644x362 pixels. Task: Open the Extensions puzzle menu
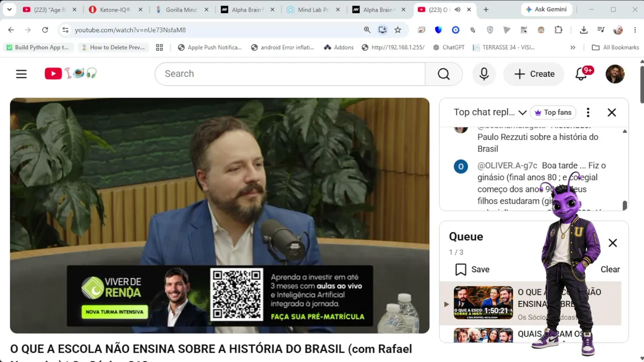[x=558, y=30]
